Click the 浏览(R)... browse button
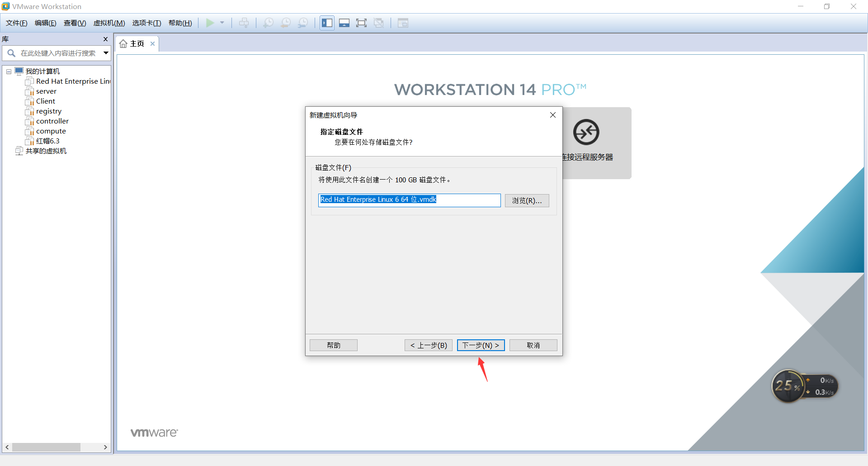Screen dimensions: 868x466 pyautogui.click(x=527, y=200)
